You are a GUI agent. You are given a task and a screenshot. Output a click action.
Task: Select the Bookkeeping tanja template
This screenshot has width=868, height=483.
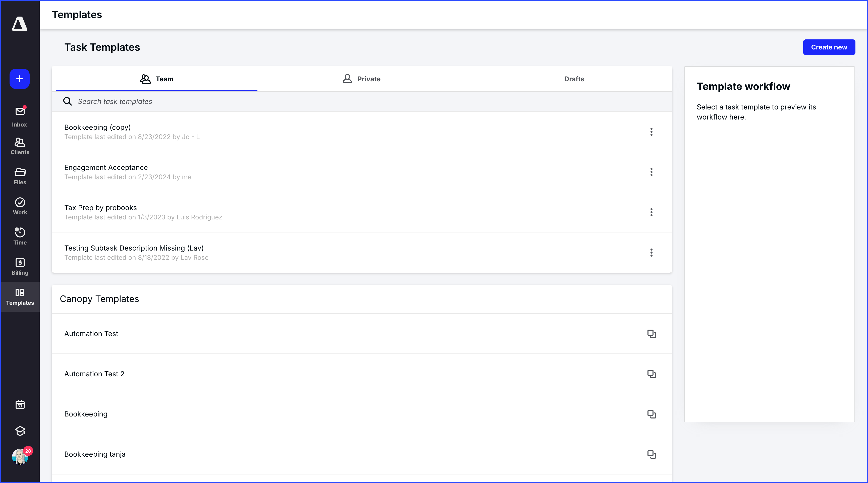click(95, 454)
